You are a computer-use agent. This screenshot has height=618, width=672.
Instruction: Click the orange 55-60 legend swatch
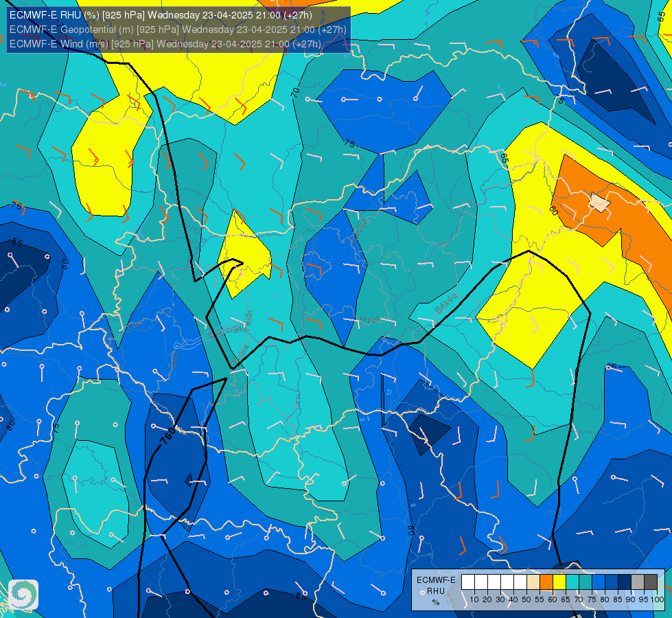coord(546,582)
